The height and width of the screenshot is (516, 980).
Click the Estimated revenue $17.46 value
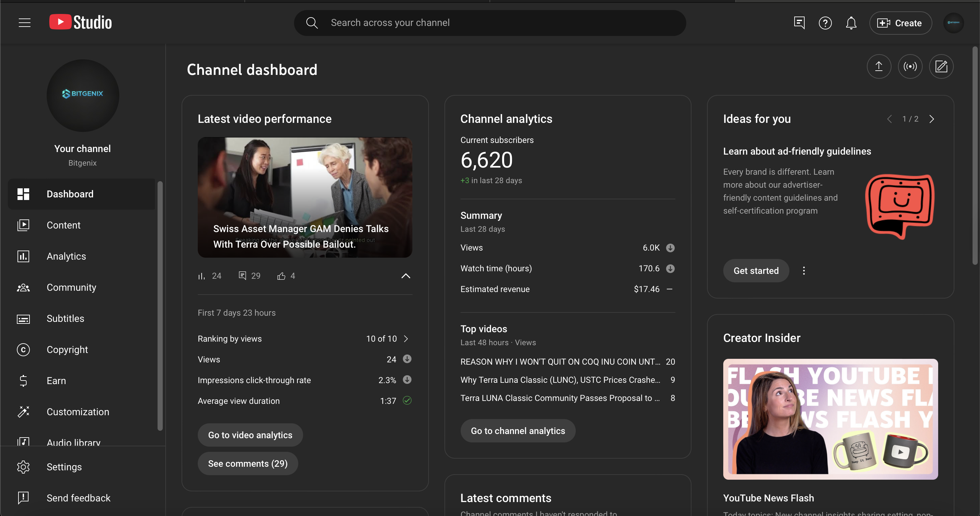click(x=646, y=289)
